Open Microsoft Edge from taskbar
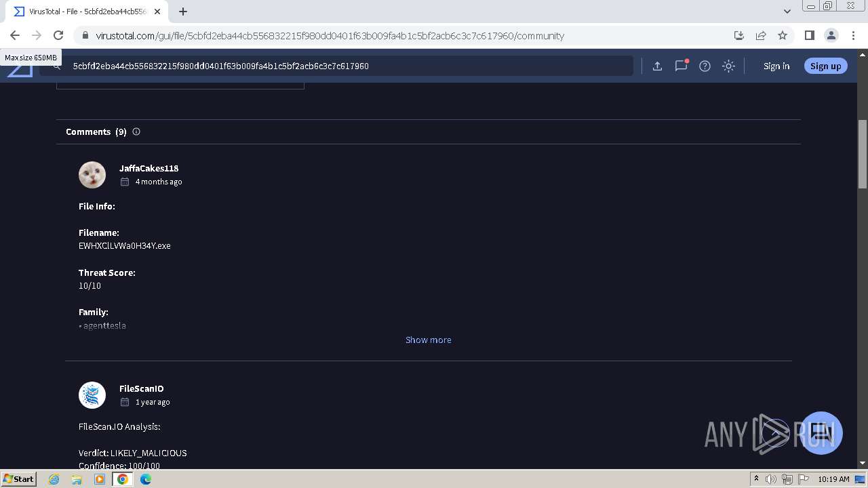This screenshot has width=868, height=488. [x=146, y=479]
